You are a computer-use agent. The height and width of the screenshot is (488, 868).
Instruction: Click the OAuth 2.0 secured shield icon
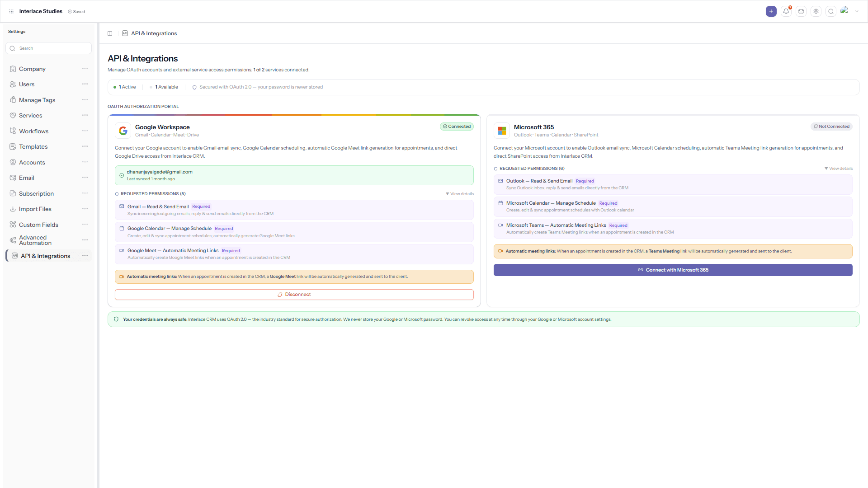tap(194, 88)
